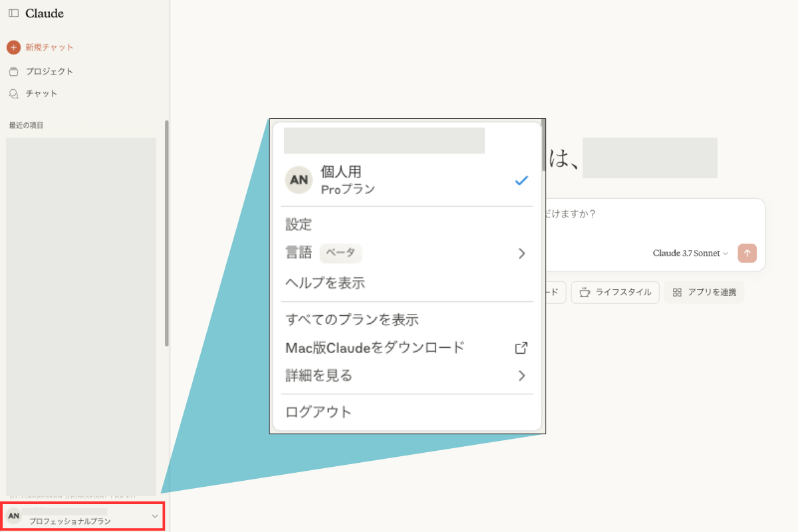Click the grid icon on アプリを連携
Screen dimensions: 798x532
point(677,293)
